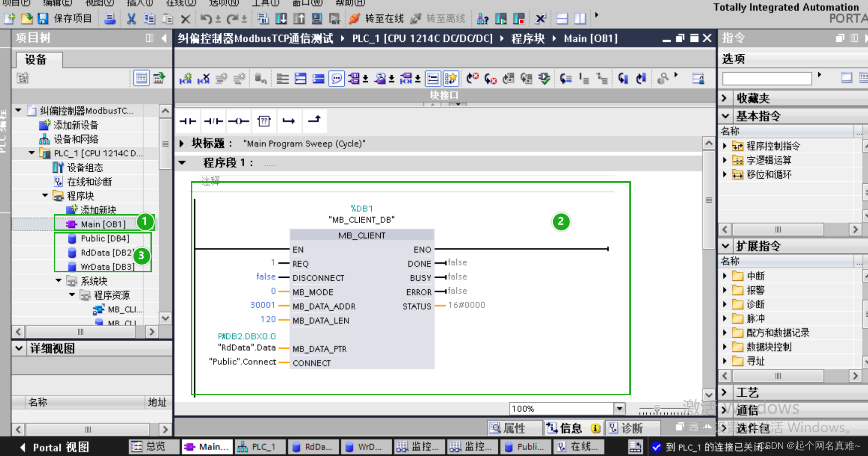
Task: Collapse the 详细视图 detail view
Action: pos(18,348)
